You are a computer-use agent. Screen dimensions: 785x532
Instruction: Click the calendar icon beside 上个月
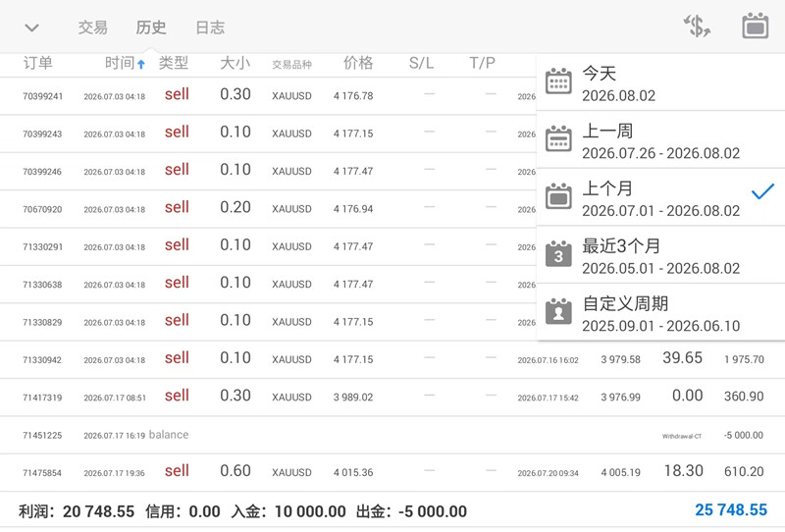[558, 196]
